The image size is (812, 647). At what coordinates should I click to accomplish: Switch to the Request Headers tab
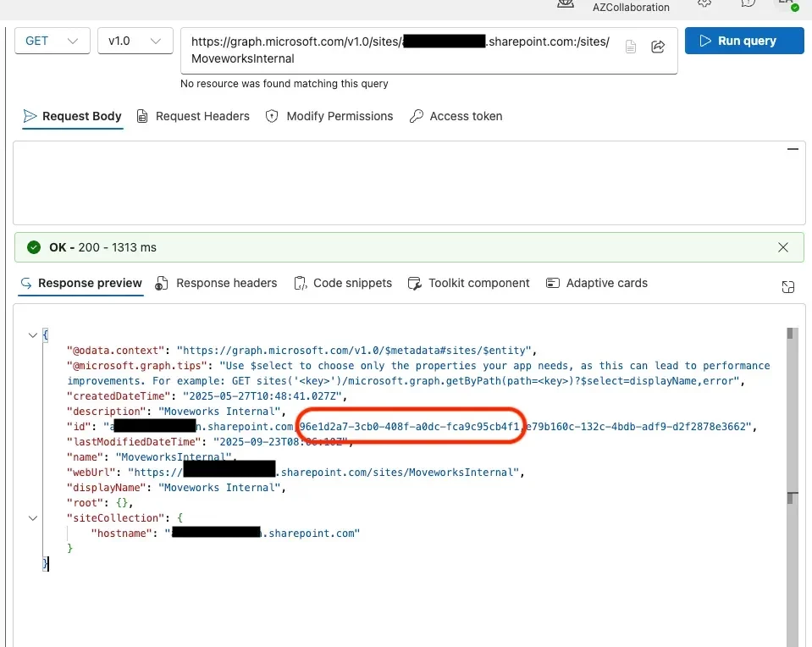[193, 116]
